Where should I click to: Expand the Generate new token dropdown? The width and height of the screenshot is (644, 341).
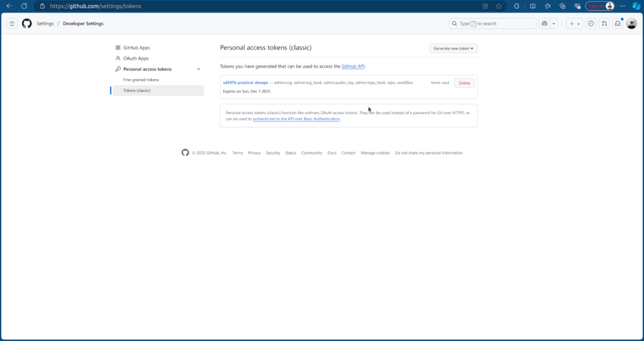coord(453,48)
